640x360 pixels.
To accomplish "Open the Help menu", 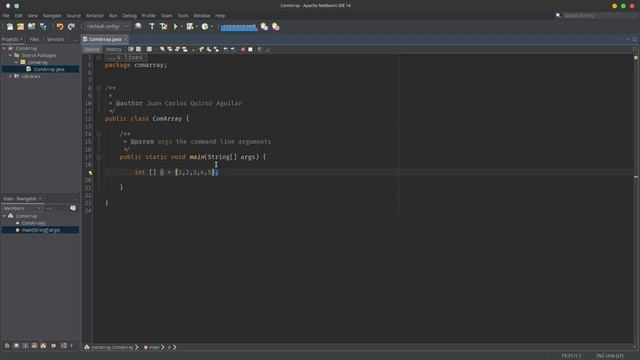I will (x=220, y=16).
